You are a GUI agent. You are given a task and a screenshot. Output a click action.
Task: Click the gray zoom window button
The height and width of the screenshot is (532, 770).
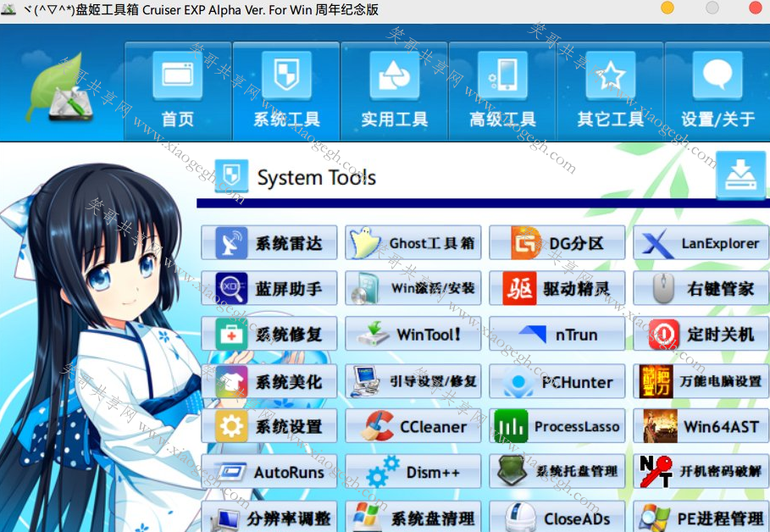tap(712, 8)
